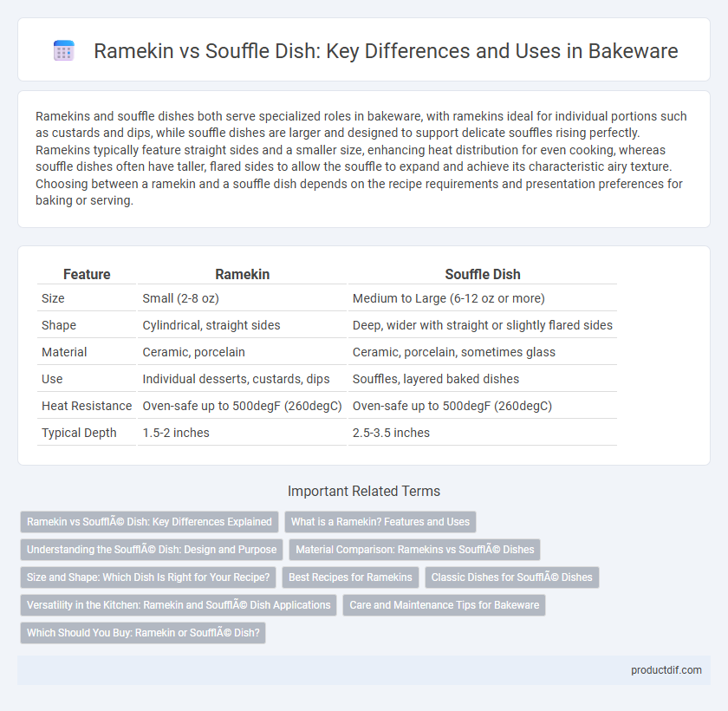Click the 'Heat Resistance' row label
Screen dimensions: 728x711
click(x=87, y=406)
